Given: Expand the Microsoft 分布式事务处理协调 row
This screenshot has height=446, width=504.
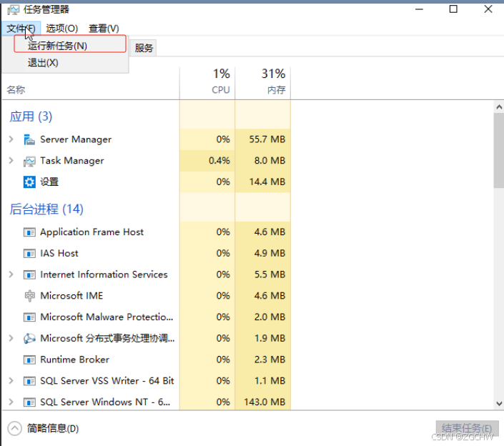Looking at the screenshot, I should (x=11, y=338).
